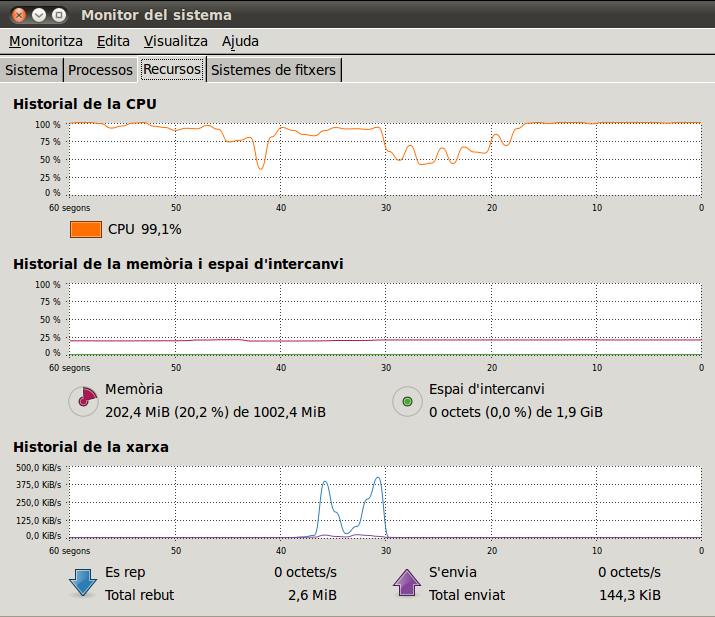Click the memory and swap history graph
The width and height of the screenshot is (715, 617).
point(384,318)
